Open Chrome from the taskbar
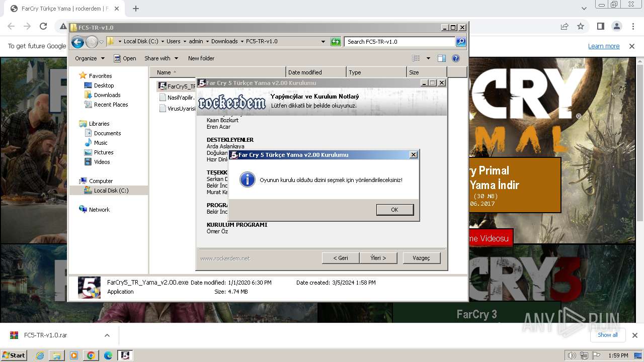The width and height of the screenshot is (644, 362). tap(91, 355)
